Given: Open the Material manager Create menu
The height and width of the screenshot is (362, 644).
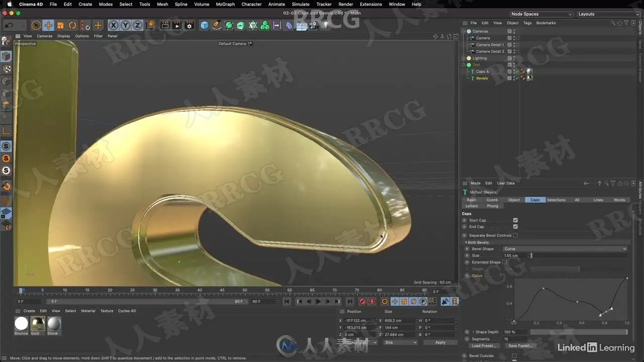Looking at the screenshot, I should 29,311.
